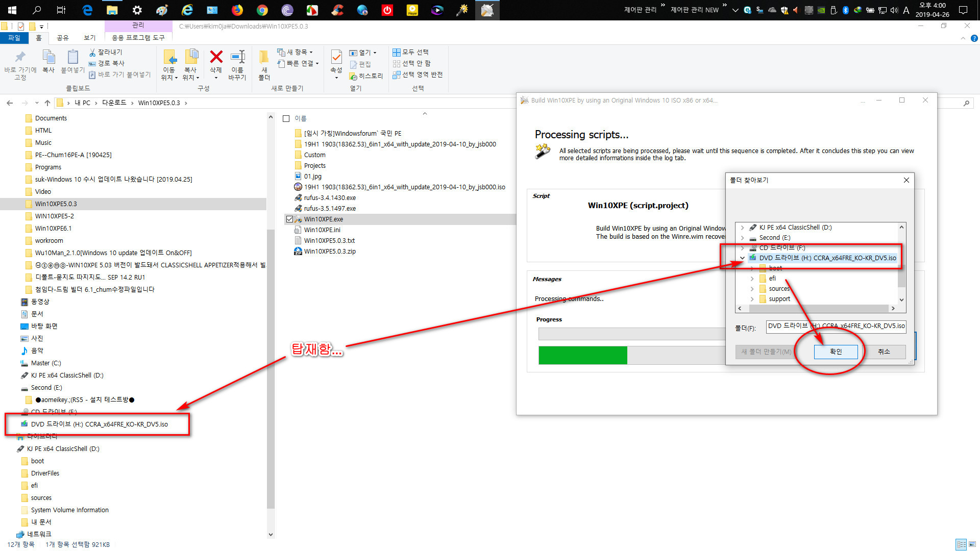The image size is (980, 551).
Task: Expand the sources folder in dialog
Action: pos(752,289)
